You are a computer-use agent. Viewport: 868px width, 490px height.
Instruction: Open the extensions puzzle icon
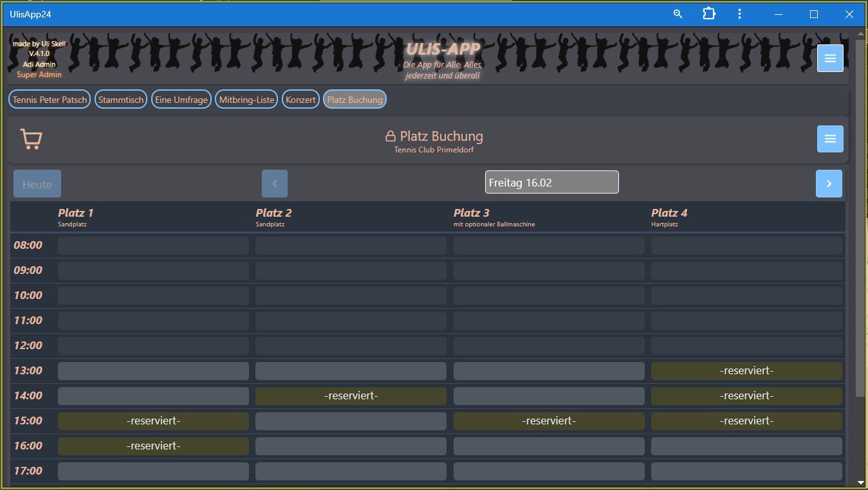pyautogui.click(x=708, y=14)
